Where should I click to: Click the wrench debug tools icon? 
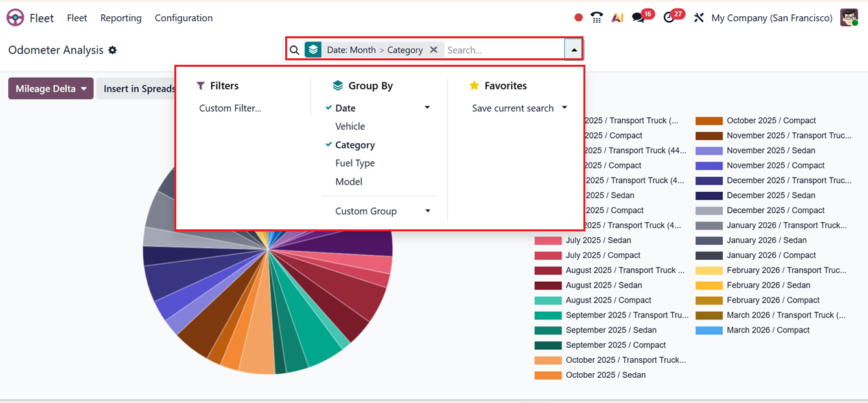pos(699,18)
